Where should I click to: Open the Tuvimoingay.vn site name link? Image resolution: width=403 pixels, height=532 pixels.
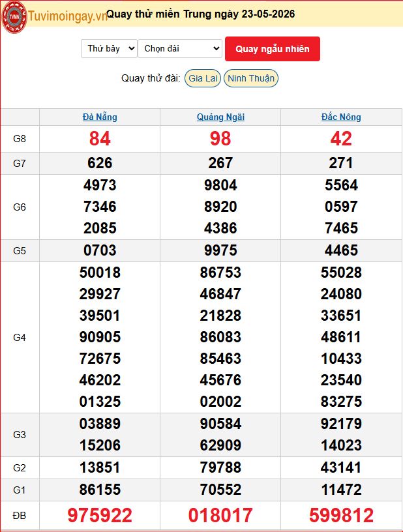pyautogui.click(x=68, y=16)
